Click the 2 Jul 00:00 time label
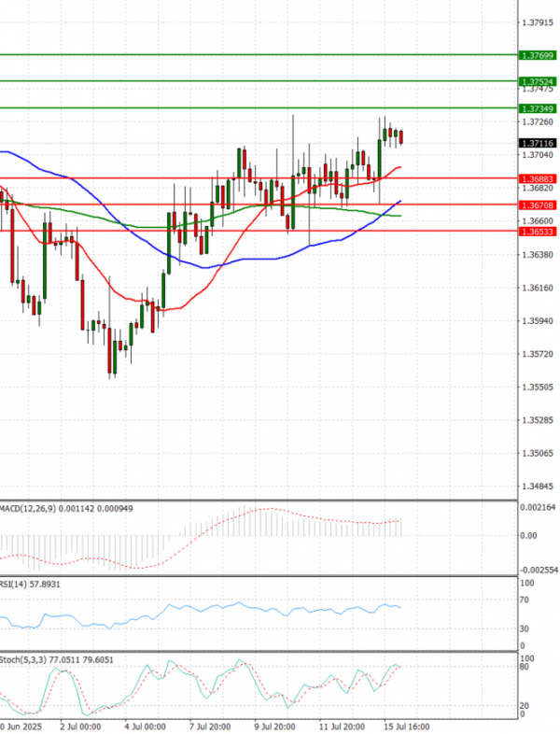The height and width of the screenshot is (734, 560). coord(80,727)
